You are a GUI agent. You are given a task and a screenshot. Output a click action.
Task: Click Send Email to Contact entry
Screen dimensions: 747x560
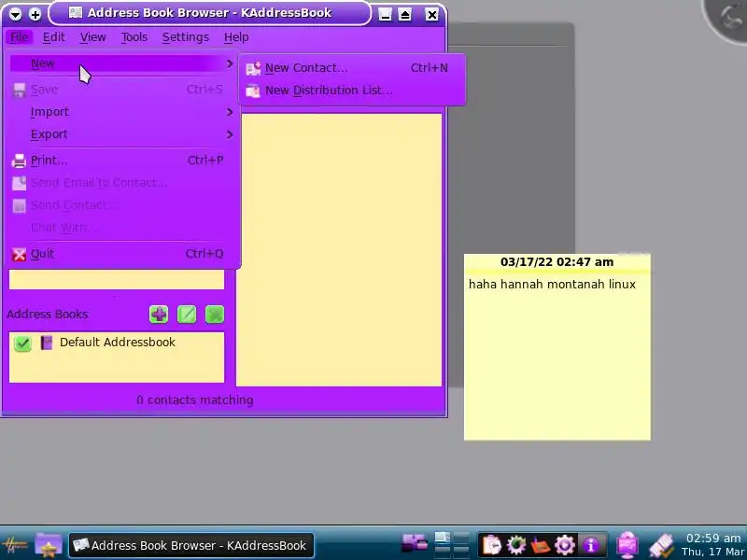coord(123,183)
